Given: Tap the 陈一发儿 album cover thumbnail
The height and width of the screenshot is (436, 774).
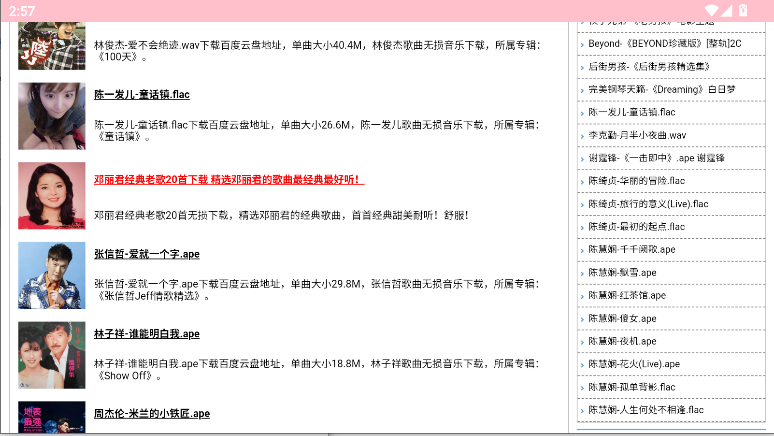Looking at the screenshot, I should click(52, 116).
